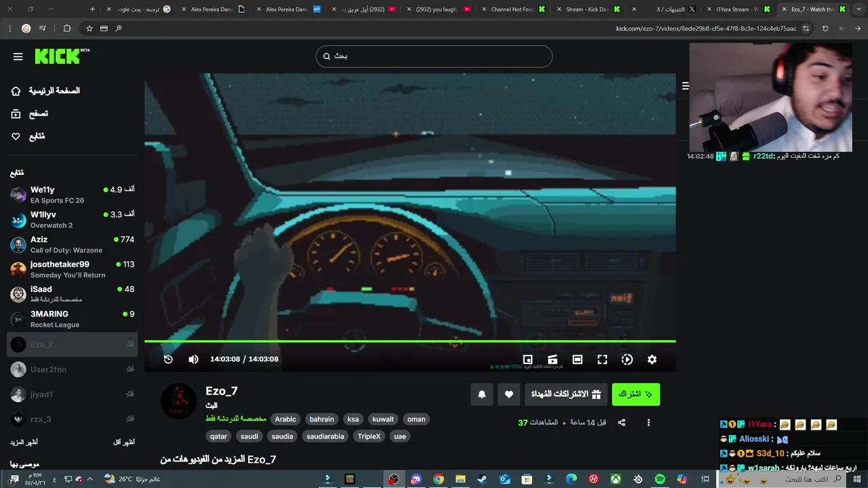This screenshot has width=868, height=488.
Task: Open the three-dot more options menu
Action: [648, 422]
